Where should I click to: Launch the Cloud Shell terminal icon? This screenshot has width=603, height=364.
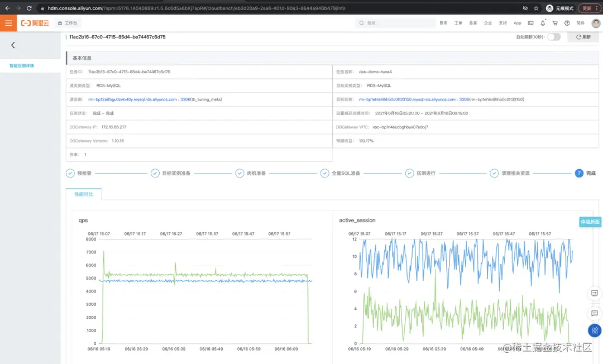point(531,23)
